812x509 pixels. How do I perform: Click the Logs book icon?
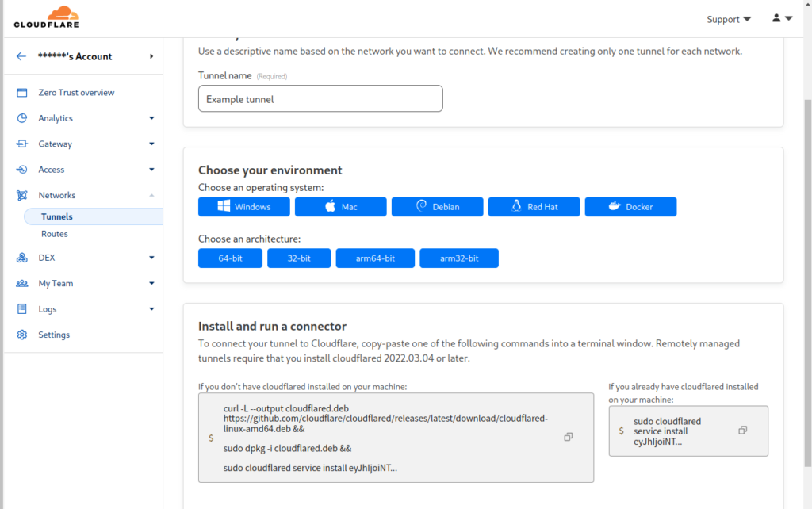coord(21,309)
